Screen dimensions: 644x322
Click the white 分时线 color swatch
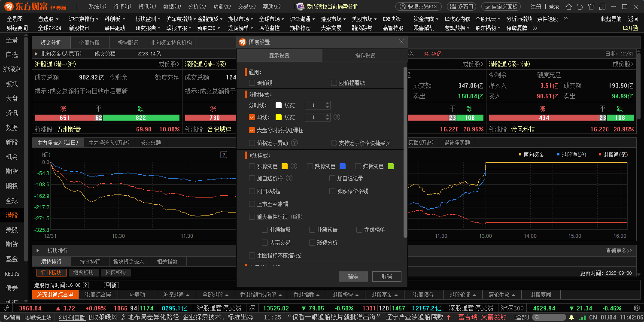coord(279,105)
